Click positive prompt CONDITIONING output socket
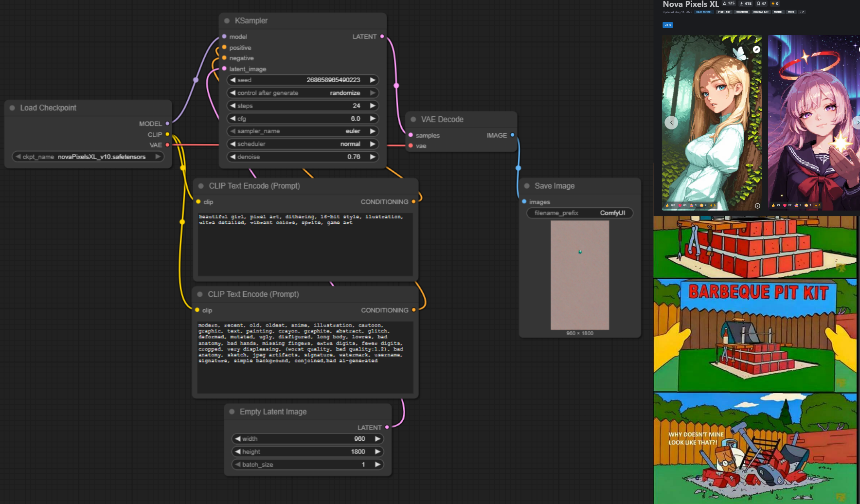This screenshot has height=504, width=860. 413,201
